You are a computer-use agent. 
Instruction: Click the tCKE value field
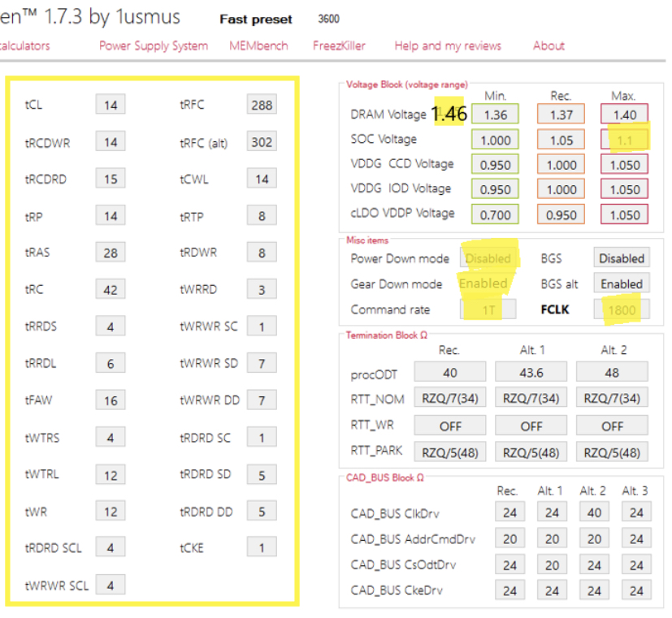tap(262, 547)
